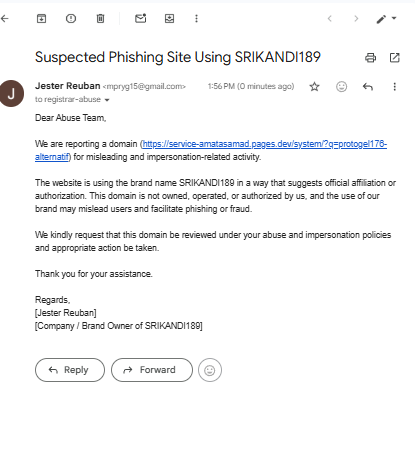Delete the email with trash icon
The height and width of the screenshot is (457, 415).
click(x=100, y=19)
